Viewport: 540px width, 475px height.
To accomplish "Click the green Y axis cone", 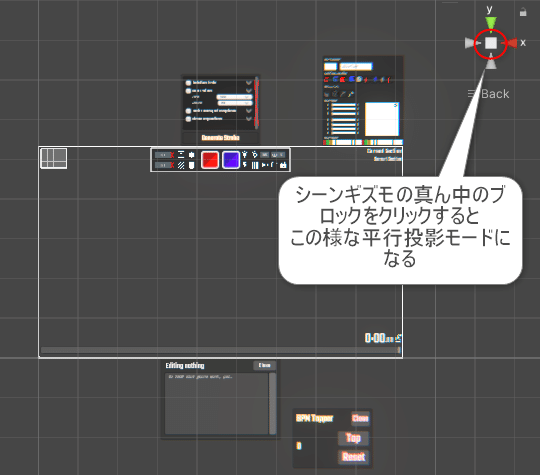I will [491, 23].
